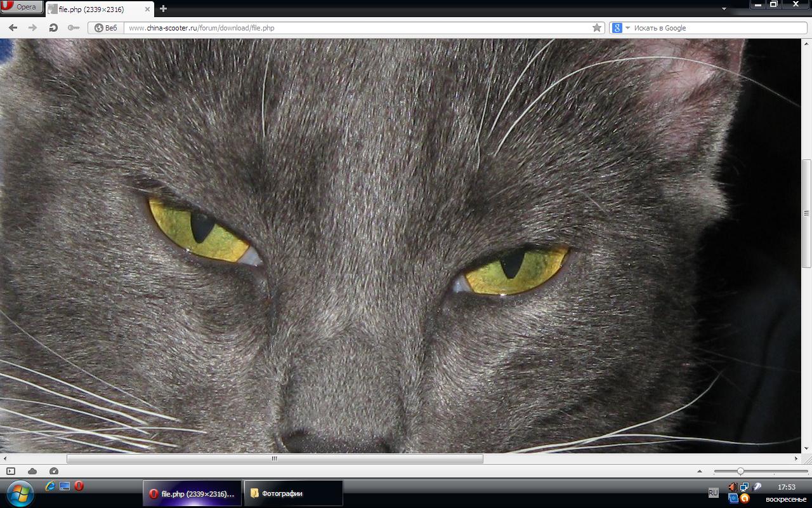Screen dimensions: 812x508
Task: Open zoom options arrow beside zoom slider
Action: 700,471
